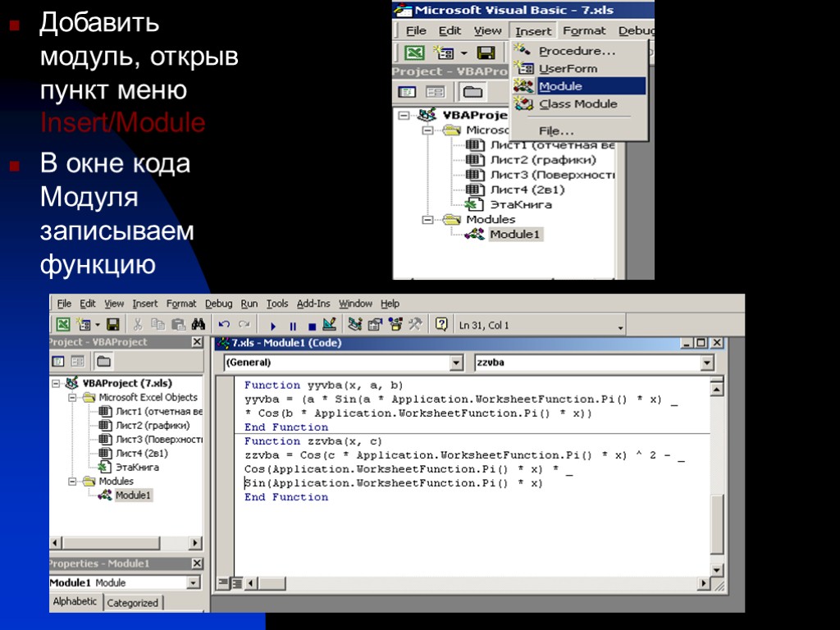Click the Undo arrow icon

point(224,324)
